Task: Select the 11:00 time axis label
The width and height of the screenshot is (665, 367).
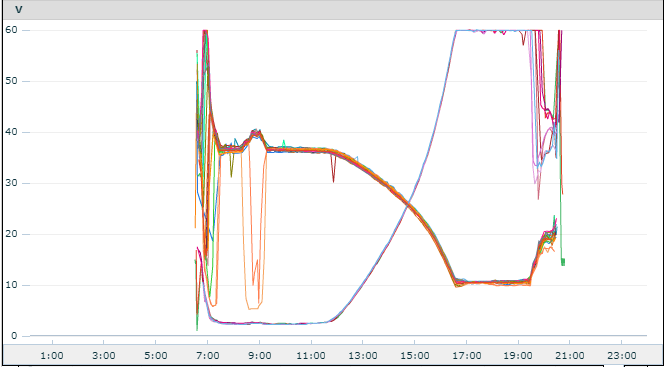Action: (311, 355)
